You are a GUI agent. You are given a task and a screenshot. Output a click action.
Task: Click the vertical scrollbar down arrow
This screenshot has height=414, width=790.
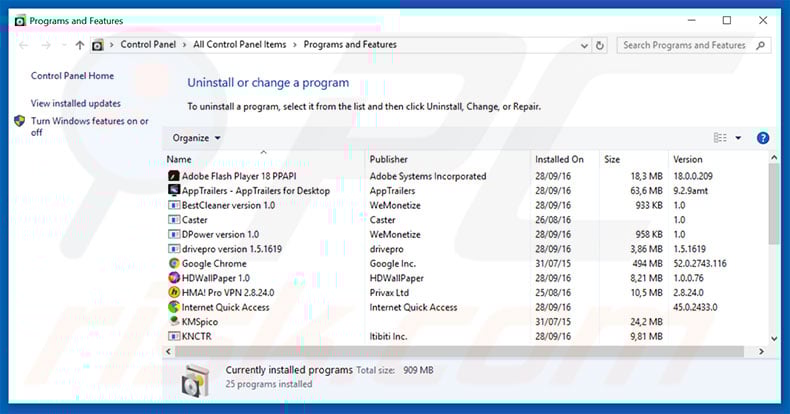pos(774,338)
